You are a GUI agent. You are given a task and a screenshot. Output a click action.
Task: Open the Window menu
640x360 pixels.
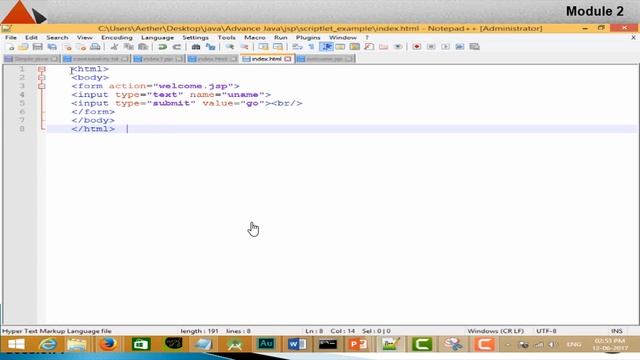[x=342, y=38]
